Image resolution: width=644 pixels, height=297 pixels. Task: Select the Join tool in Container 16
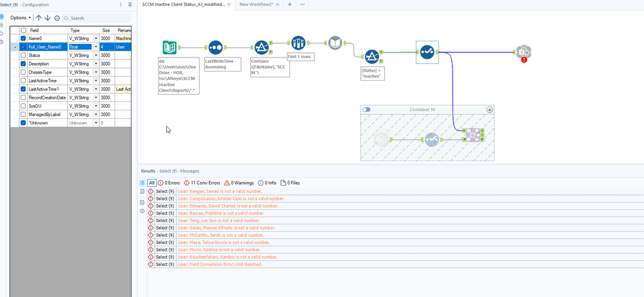point(473,136)
